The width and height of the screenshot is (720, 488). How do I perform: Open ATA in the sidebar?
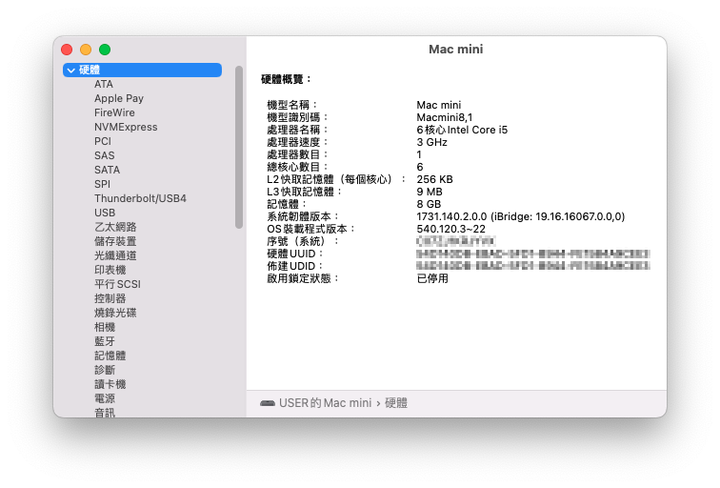tap(104, 84)
